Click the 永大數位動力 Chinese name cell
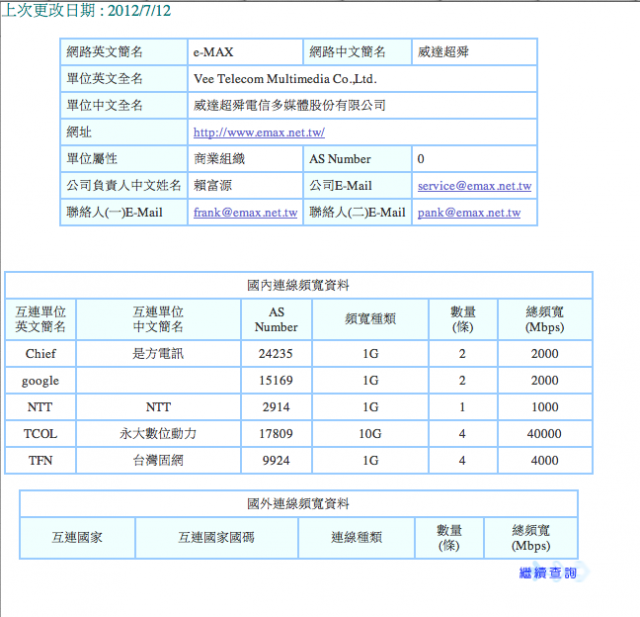Image resolution: width=640 pixels, height=617 pixels. [158, 433]
